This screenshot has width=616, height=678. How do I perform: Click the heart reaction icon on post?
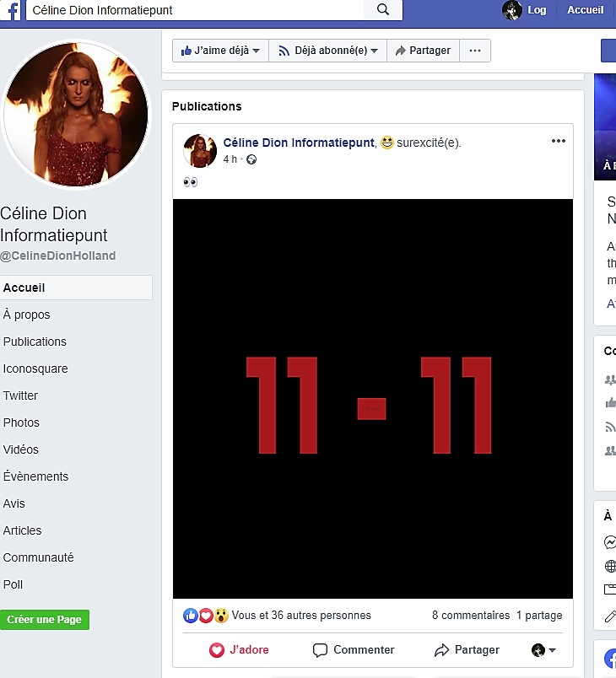206,616
